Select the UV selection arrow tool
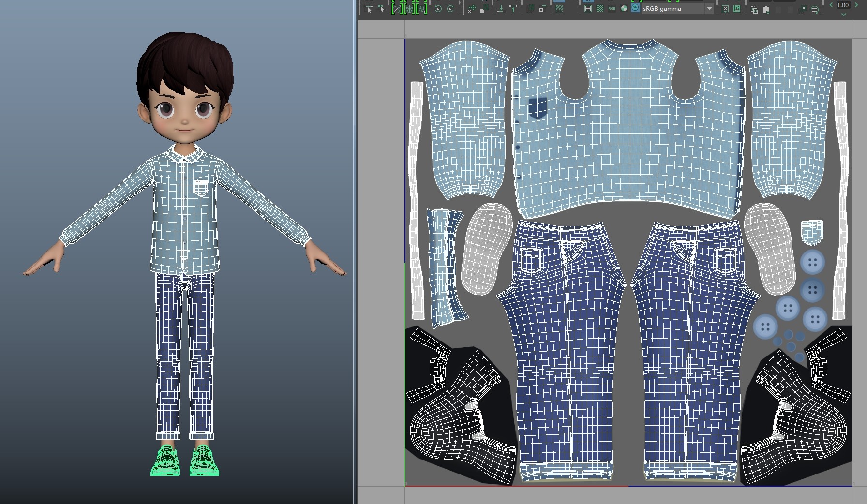867x504 pixels. coord(369,9)
